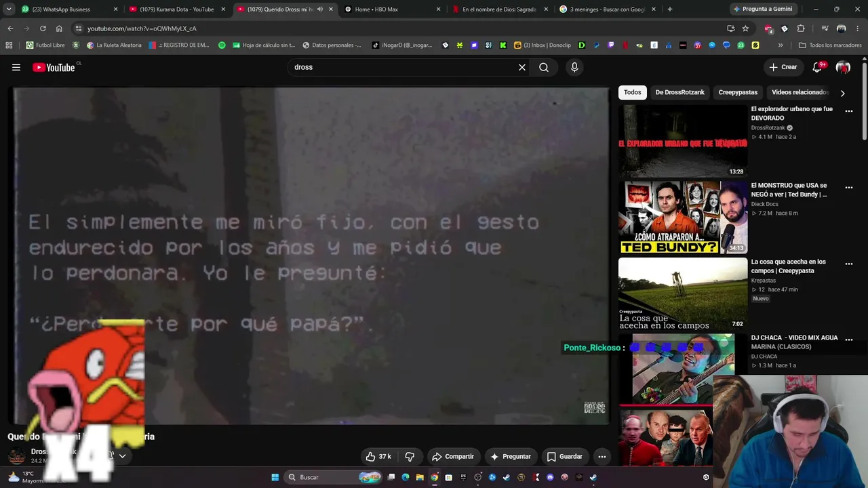The width and height of the screenshot is (868, 488).
Task: Open options for El explorador urbano video
Action: 849,111
